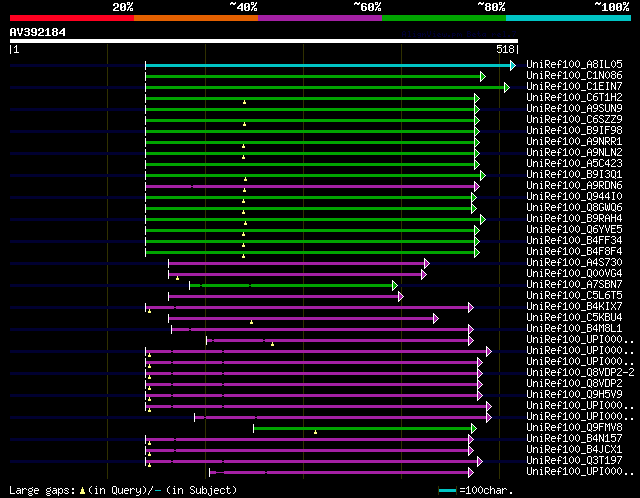Open hit UniRef100_C6T1H2
640x498 pixels.
574,97
